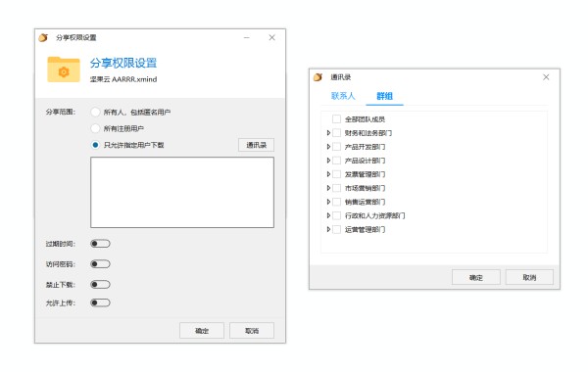The image size is (588, 372).
Task: Check the 产品设计部门 checkbox
Action: click(337, 161)
